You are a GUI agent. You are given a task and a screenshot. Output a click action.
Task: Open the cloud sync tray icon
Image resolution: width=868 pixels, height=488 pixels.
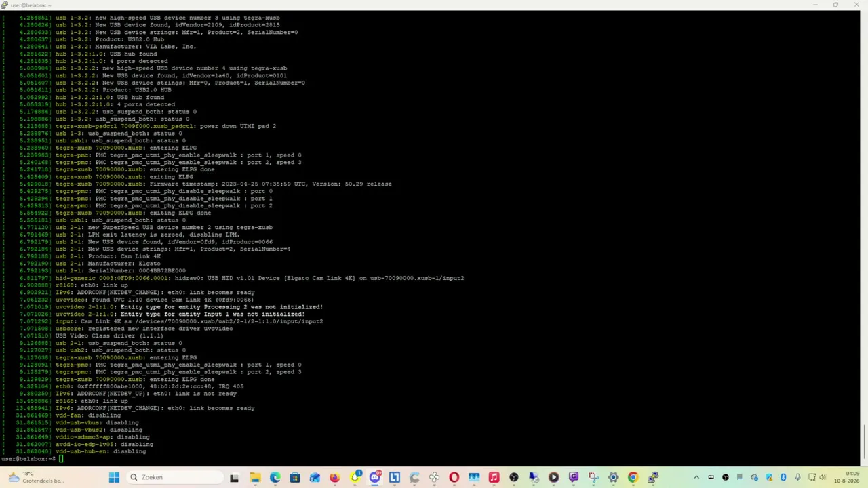(754, 477)
